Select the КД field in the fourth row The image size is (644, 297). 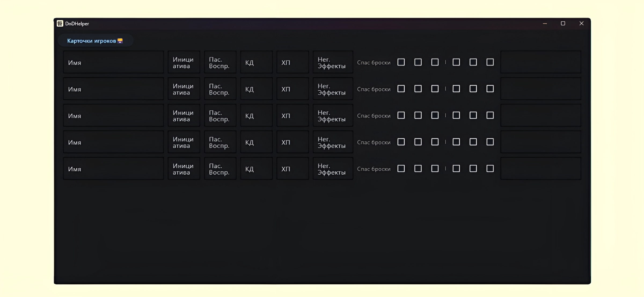point(256,142)
